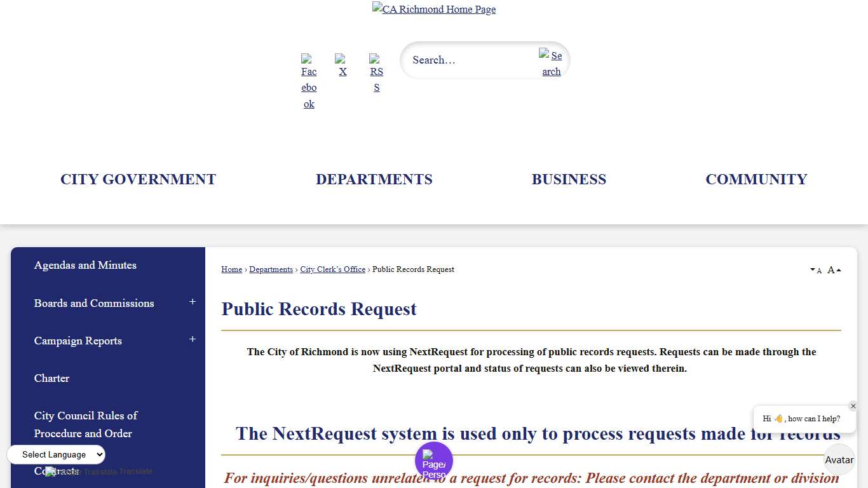Open the COMMUNITY menu
The width and height of the screenshot is (868, 488).
tap(756, 179)
